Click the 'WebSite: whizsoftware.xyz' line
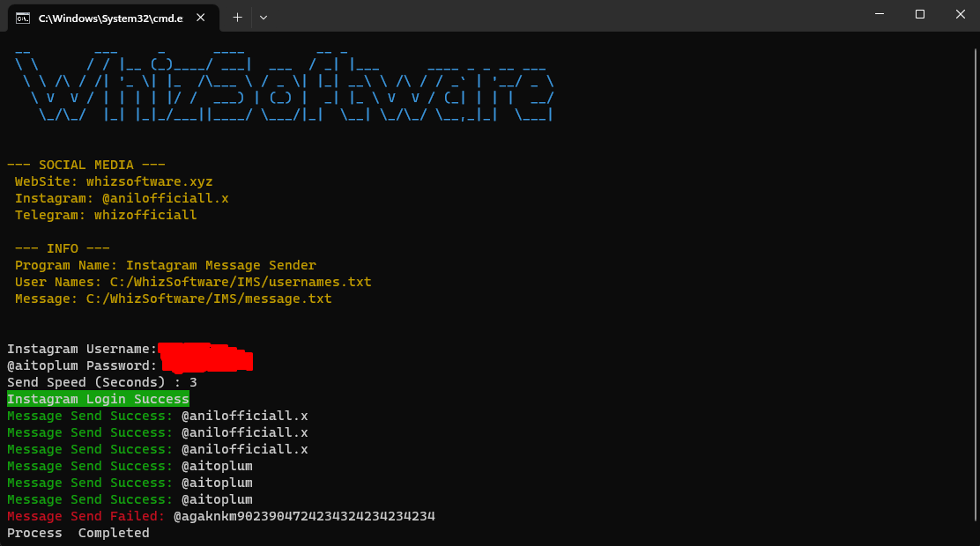Viewport: 980px width, 546px height. click(x=114, y=181)
